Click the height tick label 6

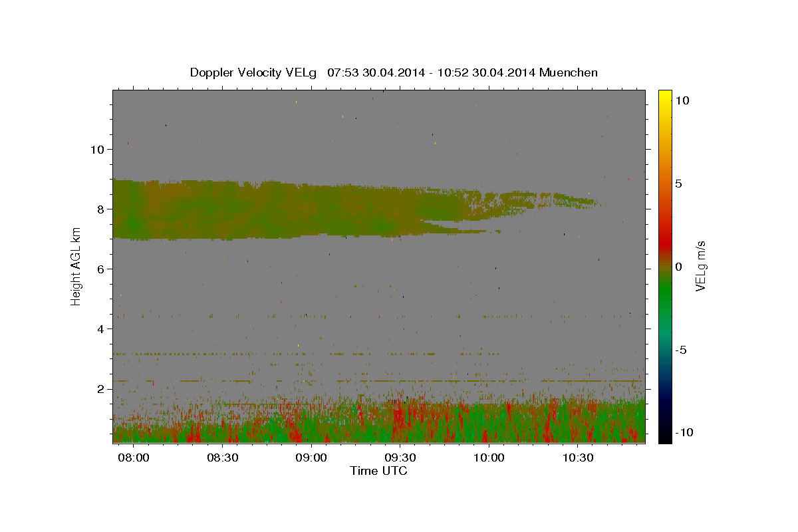(x=100, y=269)
